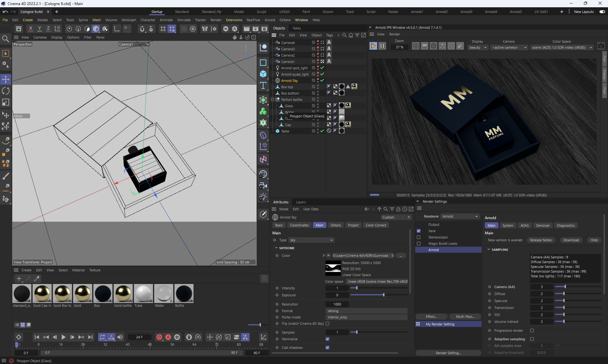608x364 pixels.
Task: Select the Rotate tool in left toolbar
Action: click(6, 91)
